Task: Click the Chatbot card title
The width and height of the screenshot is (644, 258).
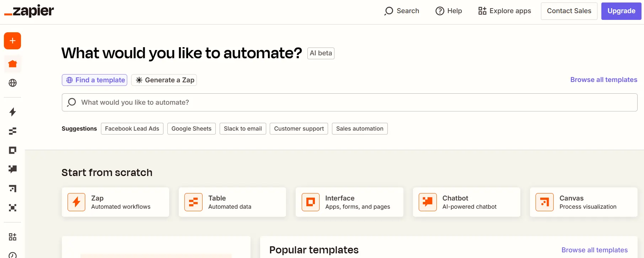Action: click(x=455, y=198)
